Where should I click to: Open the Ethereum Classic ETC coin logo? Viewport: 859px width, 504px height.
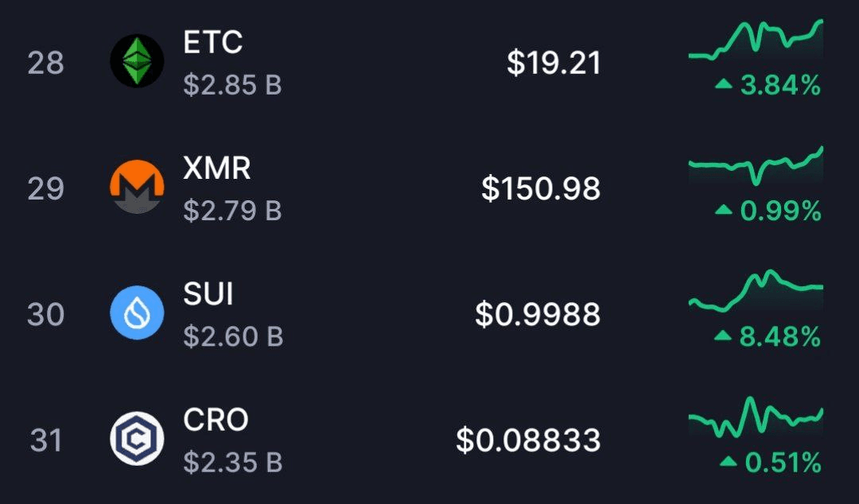[x=137, y=60]
